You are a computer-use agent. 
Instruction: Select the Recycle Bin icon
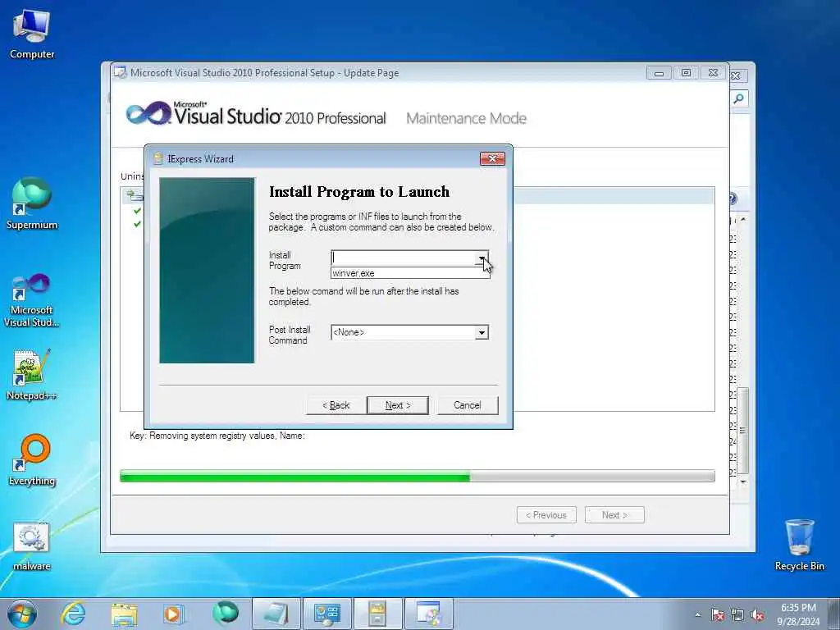[x=799, y=545]
